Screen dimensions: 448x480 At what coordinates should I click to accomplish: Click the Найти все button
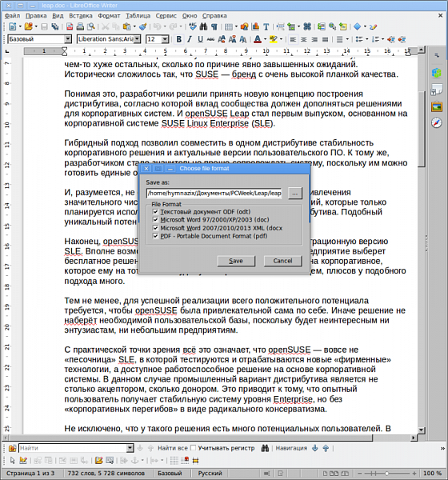point(173,448)
